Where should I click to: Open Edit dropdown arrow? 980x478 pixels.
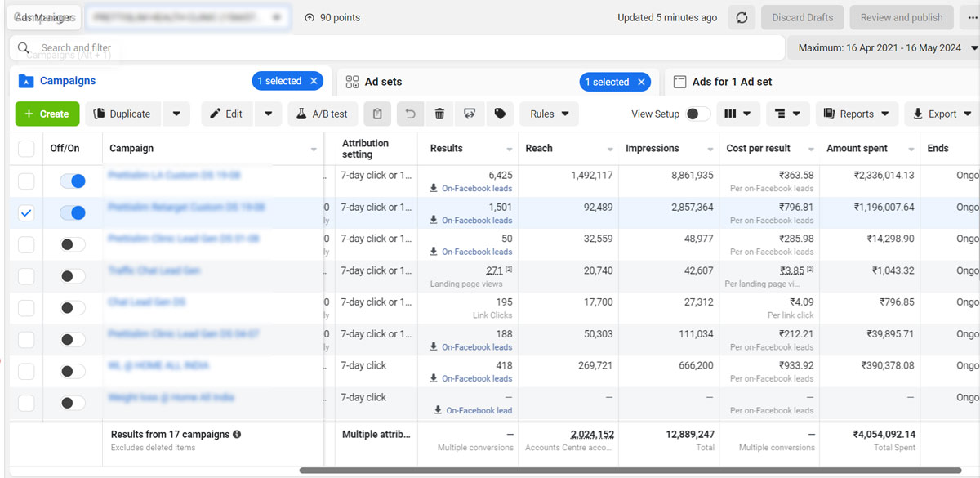coord(268,114)
